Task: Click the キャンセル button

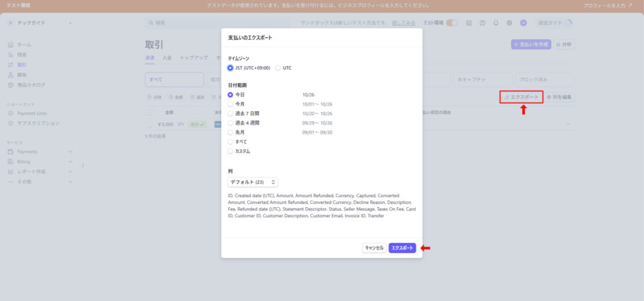Action: [374, 248]
